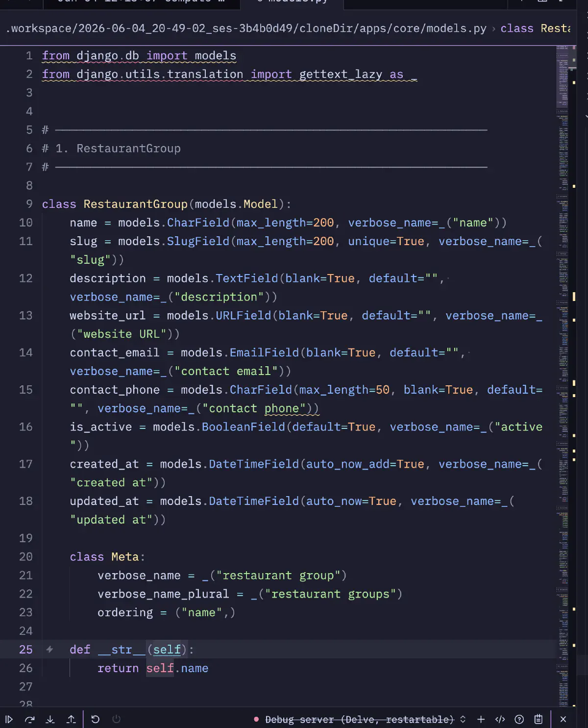Close the debug panel with X icon

(x=563, y=719)
